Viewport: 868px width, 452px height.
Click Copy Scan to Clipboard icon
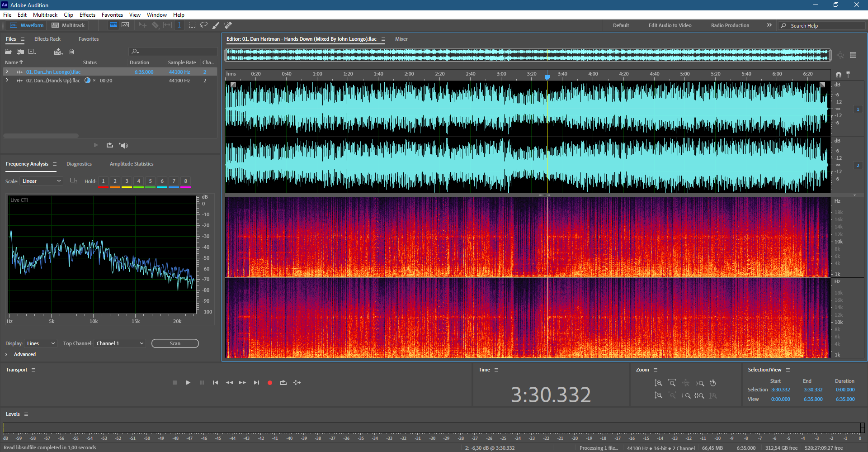point(73,181)
